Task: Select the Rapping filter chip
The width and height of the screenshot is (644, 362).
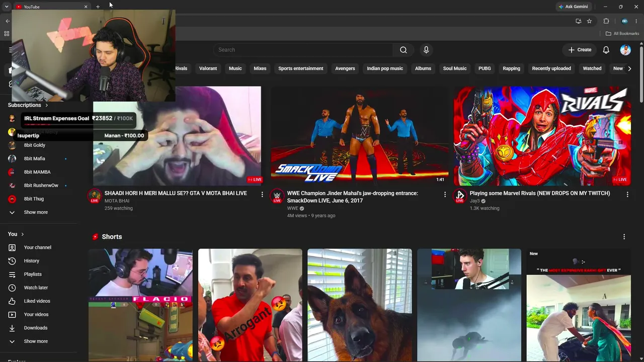Action: coord(511,68)
